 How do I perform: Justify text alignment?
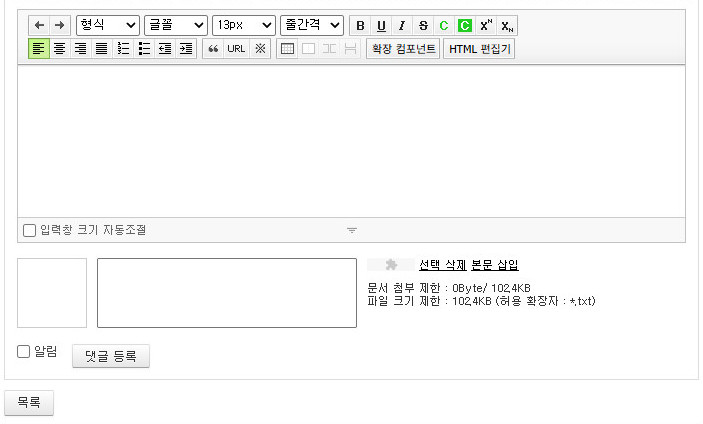click(102, 48)
